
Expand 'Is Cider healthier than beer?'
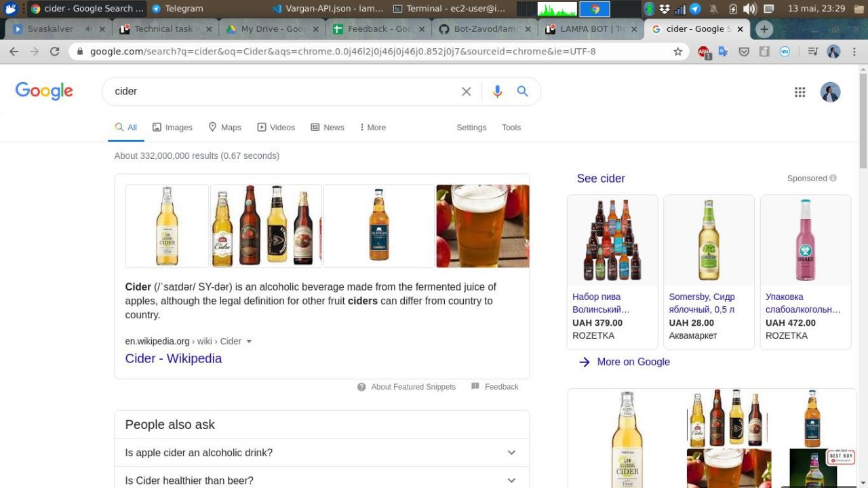(322, 480)
